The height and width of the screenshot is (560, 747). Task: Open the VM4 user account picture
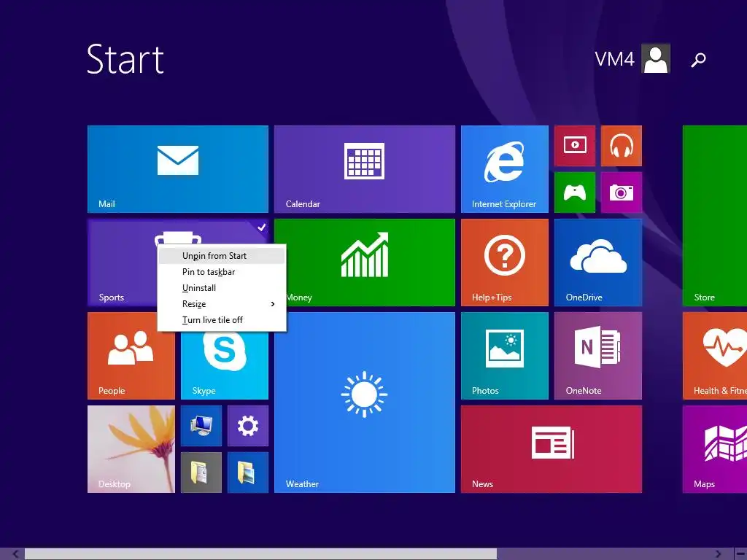click(x=656, y=58)
